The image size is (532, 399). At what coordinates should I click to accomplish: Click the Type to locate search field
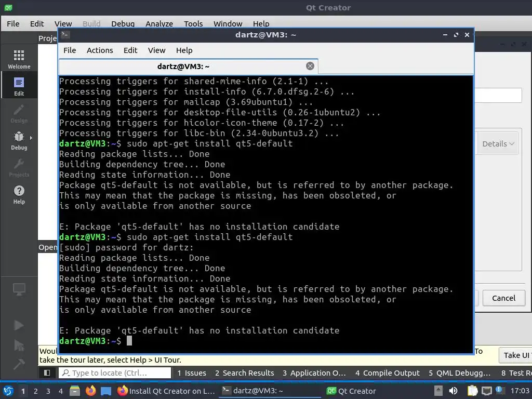click(115, 373)
